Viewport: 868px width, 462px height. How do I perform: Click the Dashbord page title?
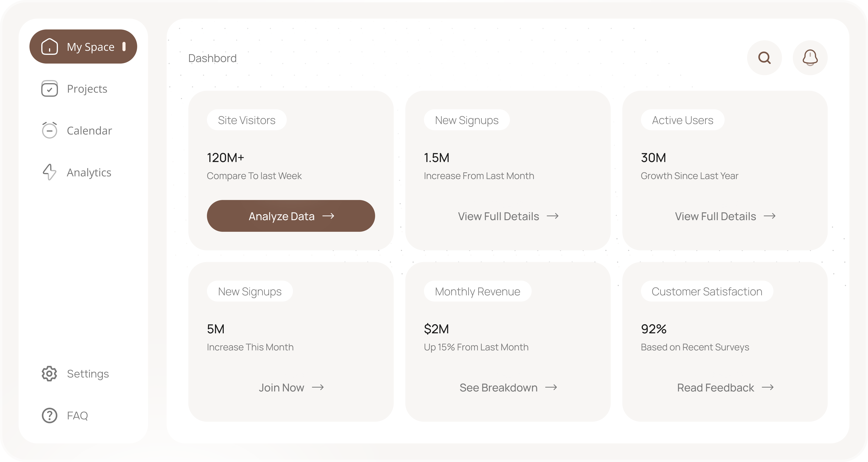212,58
